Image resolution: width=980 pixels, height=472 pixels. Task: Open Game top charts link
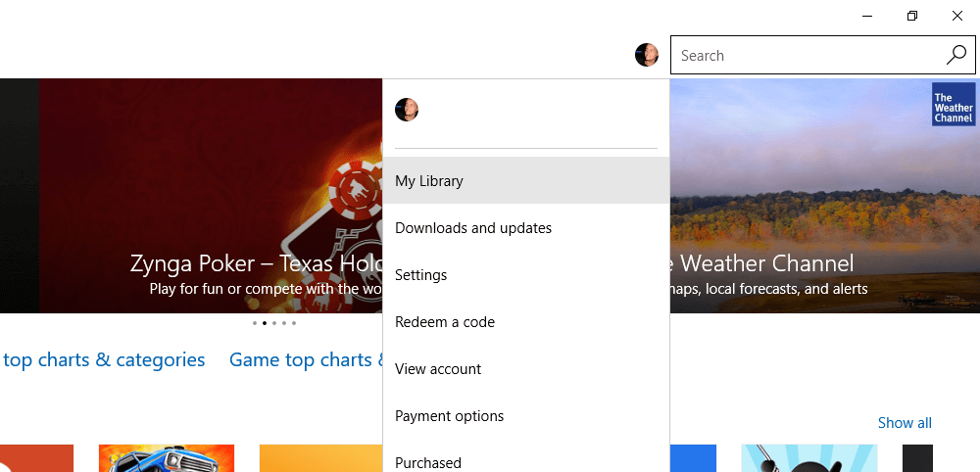pyautogui.click(x=306, y=359)
